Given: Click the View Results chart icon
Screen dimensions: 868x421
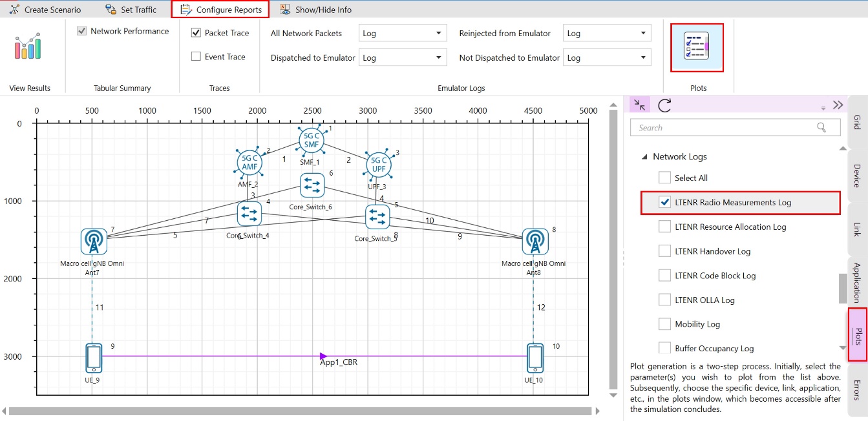Looking at the screenshot, I should (29, 47).
